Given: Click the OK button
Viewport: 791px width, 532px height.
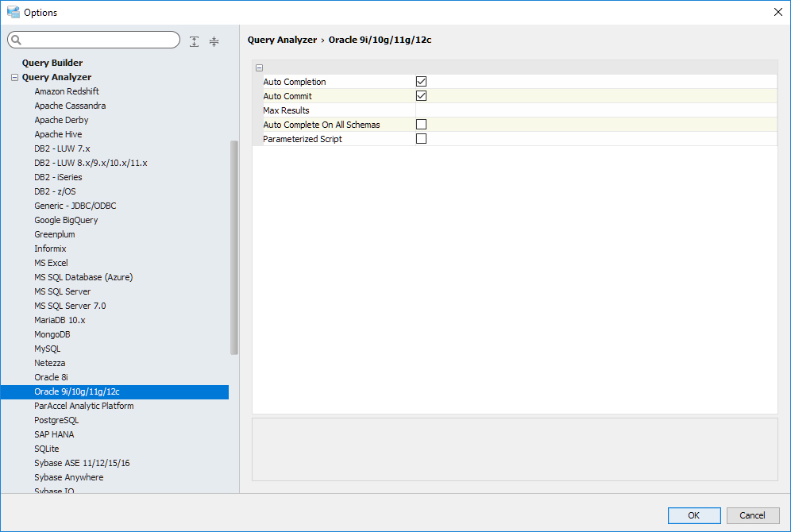Looking at the screenshot, I should (694, 515).
